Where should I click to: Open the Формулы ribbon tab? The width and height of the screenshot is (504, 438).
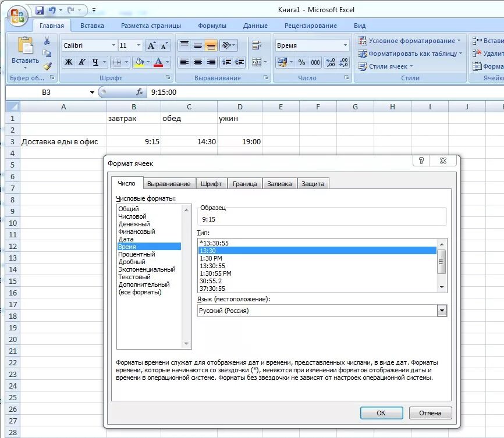pos(212,26)
